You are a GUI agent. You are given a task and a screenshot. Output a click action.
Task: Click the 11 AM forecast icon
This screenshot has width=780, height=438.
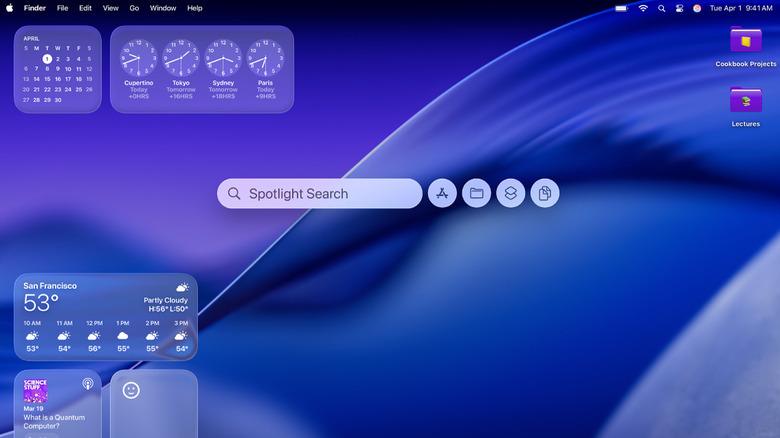click(x=64, y=335)
